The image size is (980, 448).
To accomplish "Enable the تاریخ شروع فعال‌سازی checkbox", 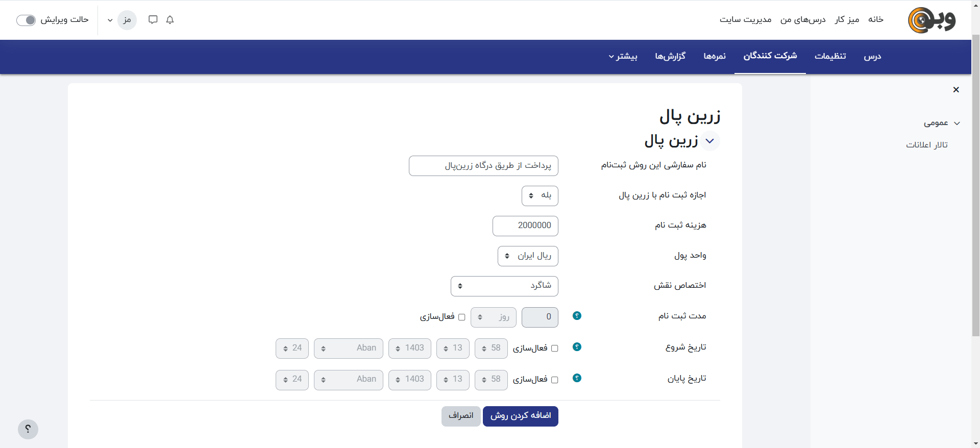I will point(555,349).
